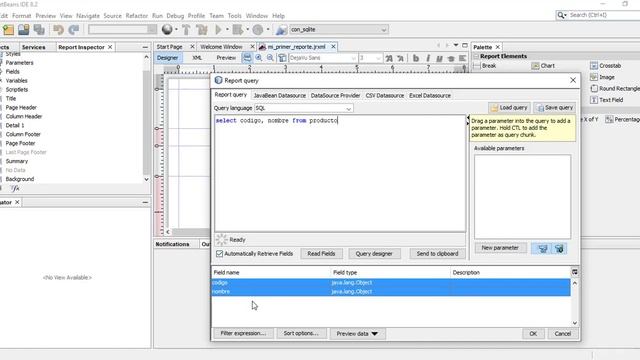This screenshot has height=360, width=640.
Task: Select the Text Field element in Palette
Action: [607, 100]
